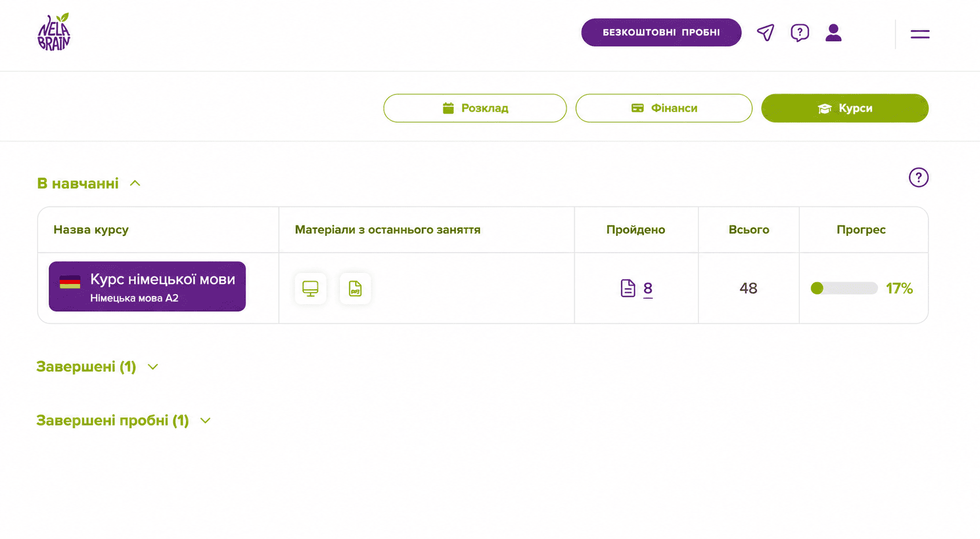
Task: Click the German flag on course card
Action: [x=70, y=282]
